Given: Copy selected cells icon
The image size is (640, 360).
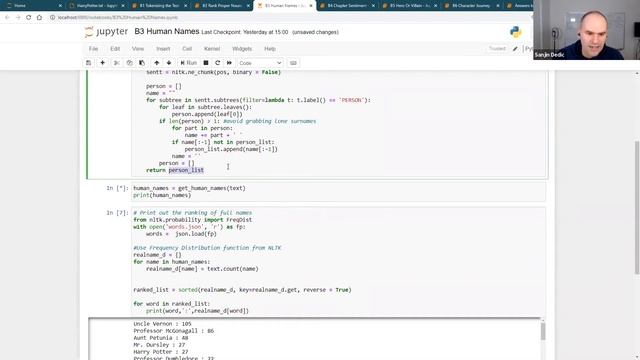Looking at the screenshot, I should pyautogui.click(x=129, y=63).
